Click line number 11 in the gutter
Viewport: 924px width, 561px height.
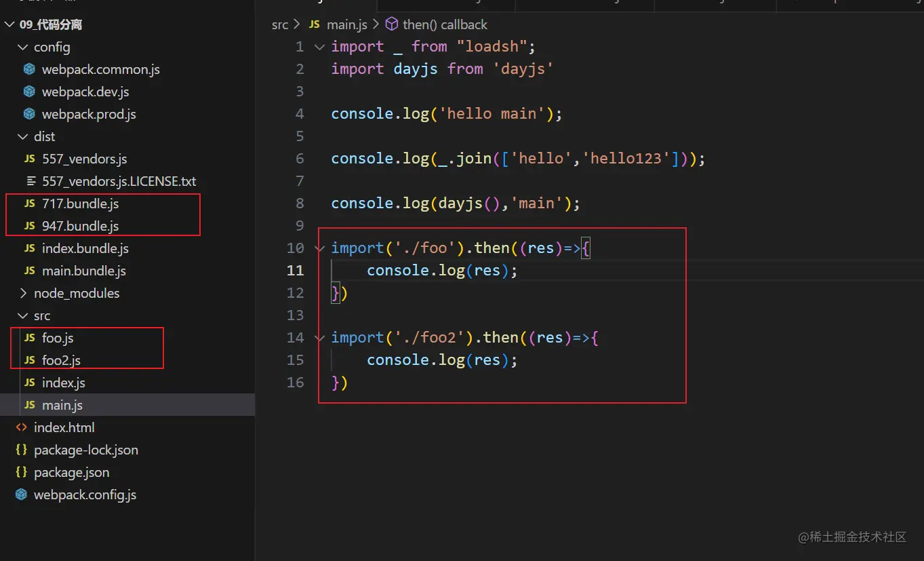[296, 271]
